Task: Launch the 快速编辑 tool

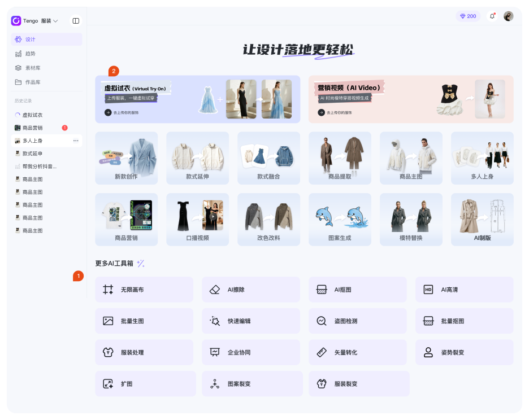Action: [x=251, y=321]
